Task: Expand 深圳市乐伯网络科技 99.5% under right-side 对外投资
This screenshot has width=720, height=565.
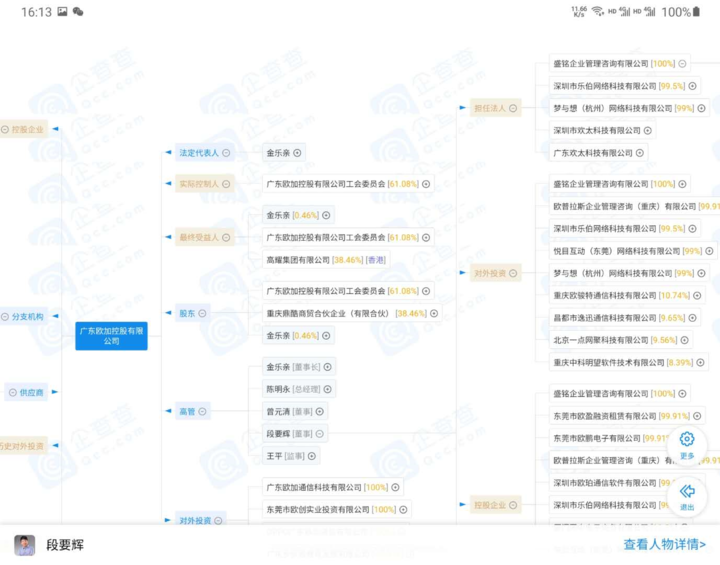Action: [692, 229]
